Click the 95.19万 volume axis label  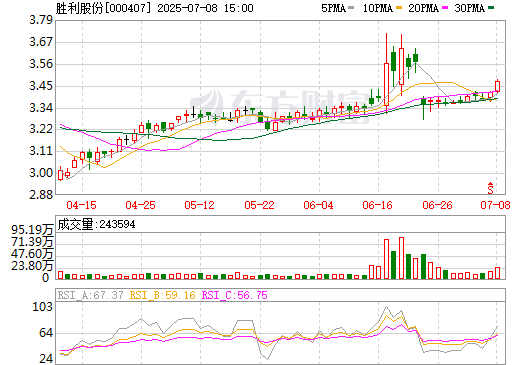[x=32, y=230]
